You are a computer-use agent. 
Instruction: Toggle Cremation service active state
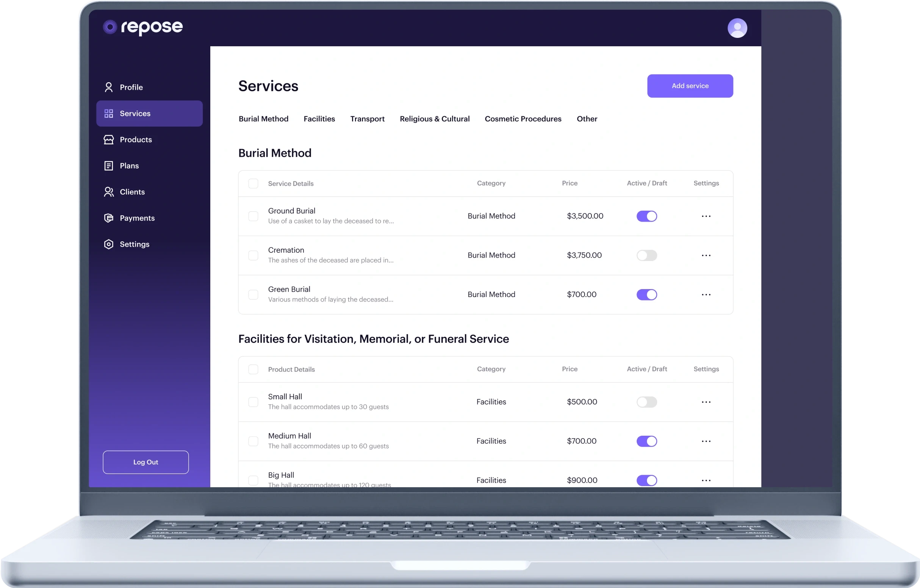pyautogui.click(x=646, y=255)
